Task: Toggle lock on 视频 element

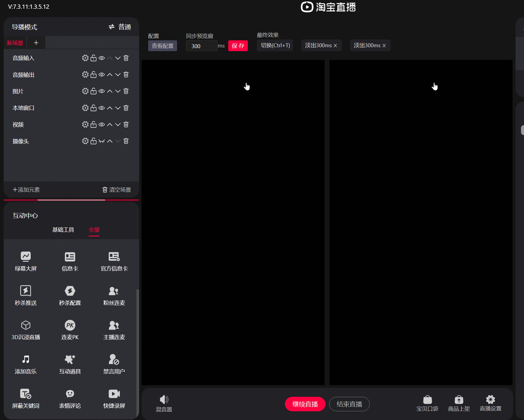Action: 94,124
